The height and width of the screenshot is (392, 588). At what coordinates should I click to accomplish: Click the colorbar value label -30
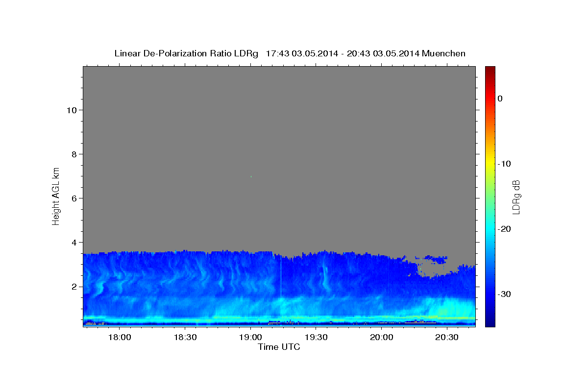[504, 294]
